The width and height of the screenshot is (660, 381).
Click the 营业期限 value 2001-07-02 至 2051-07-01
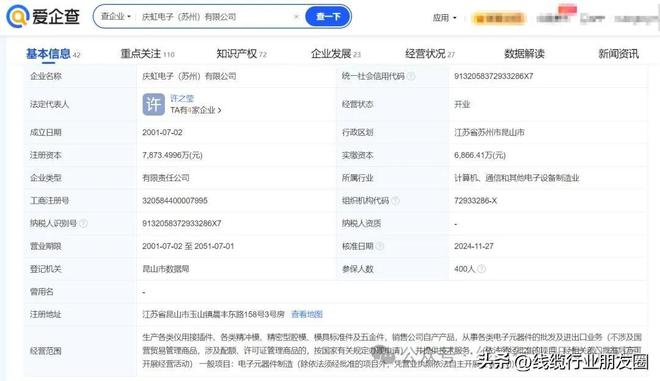click(188, 246)
